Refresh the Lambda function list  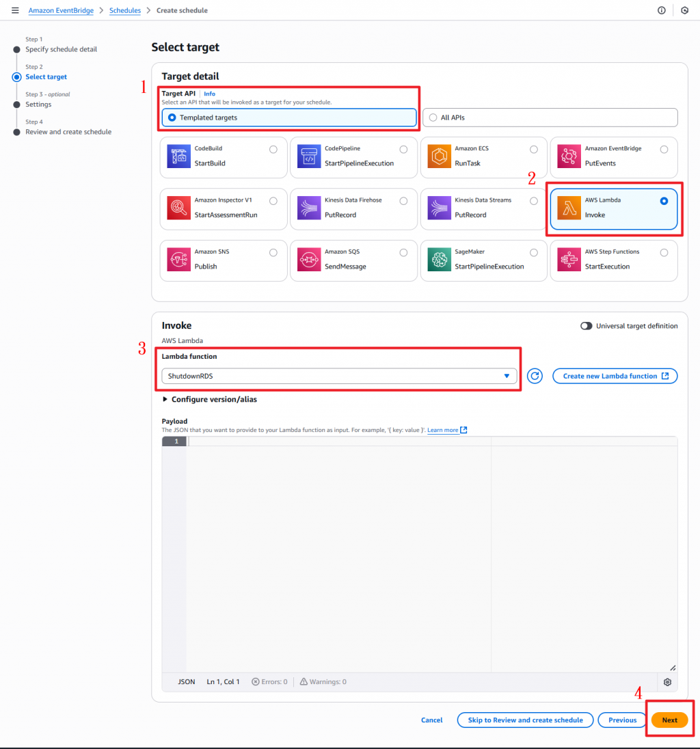click(x=535, y=376)
